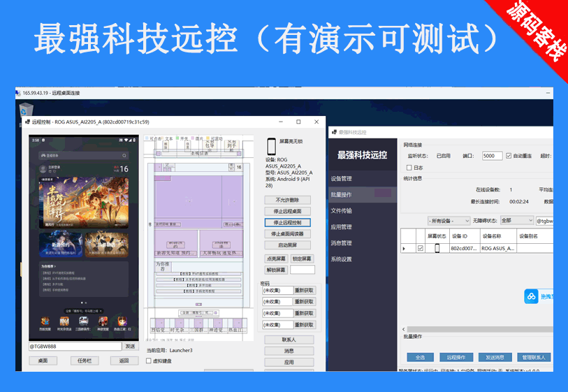
Task: Tap the first game app icon in phone dock
Action: [45, 321]
